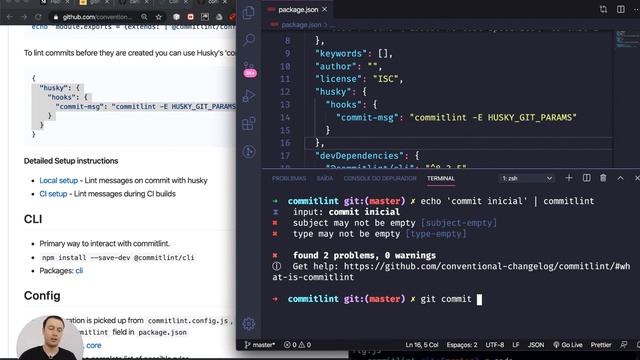Change end of line LF setting

(x=516, y=345)
